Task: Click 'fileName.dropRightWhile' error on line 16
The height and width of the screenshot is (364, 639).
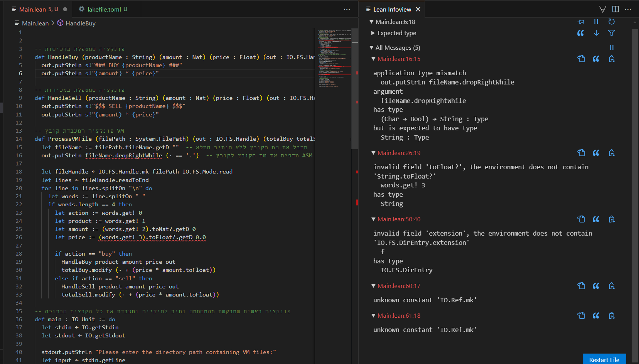Action: (123, 155)
